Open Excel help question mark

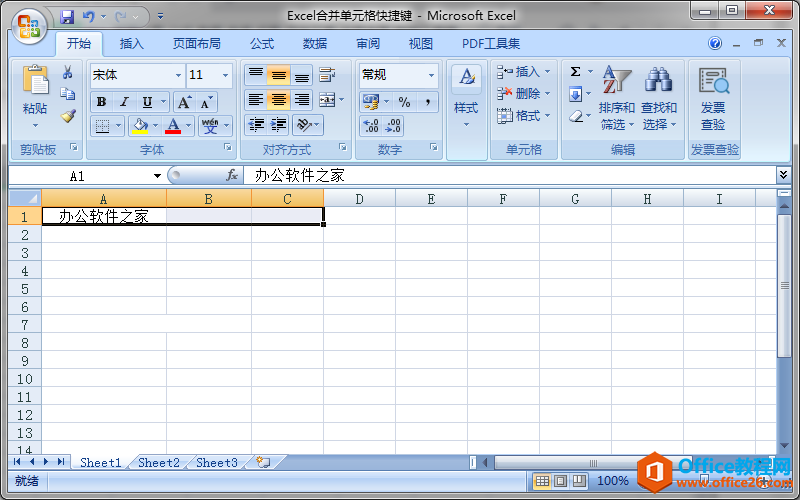(715, 43)
